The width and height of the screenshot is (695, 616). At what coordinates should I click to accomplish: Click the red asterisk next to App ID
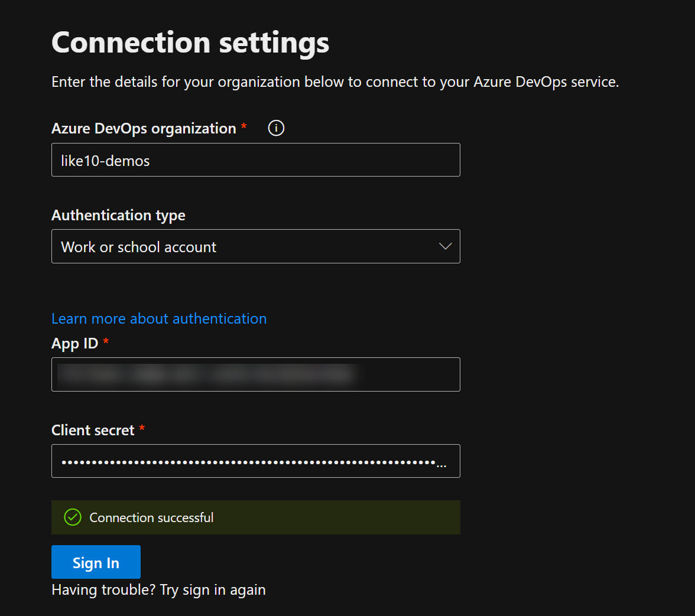[x=106, y=343]
